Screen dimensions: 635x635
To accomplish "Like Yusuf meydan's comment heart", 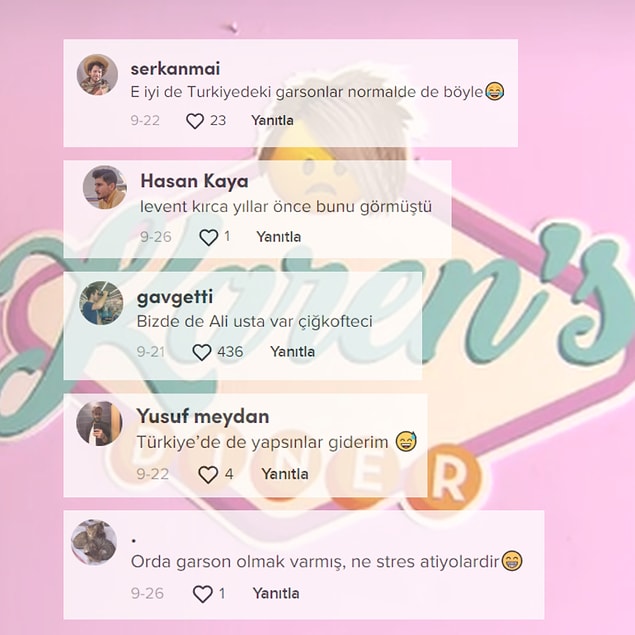I will click(x=208, y=474).
